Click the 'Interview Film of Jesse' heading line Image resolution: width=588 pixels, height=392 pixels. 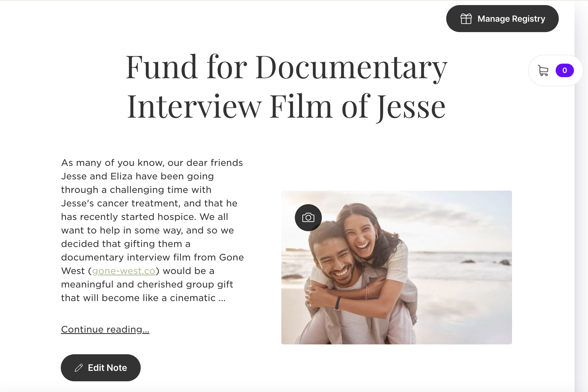[x=286, y=106]
